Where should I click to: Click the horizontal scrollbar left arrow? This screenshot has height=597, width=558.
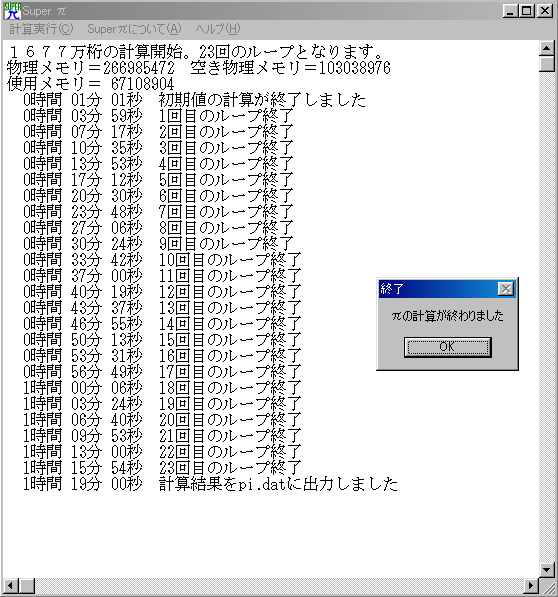[11, 585]
